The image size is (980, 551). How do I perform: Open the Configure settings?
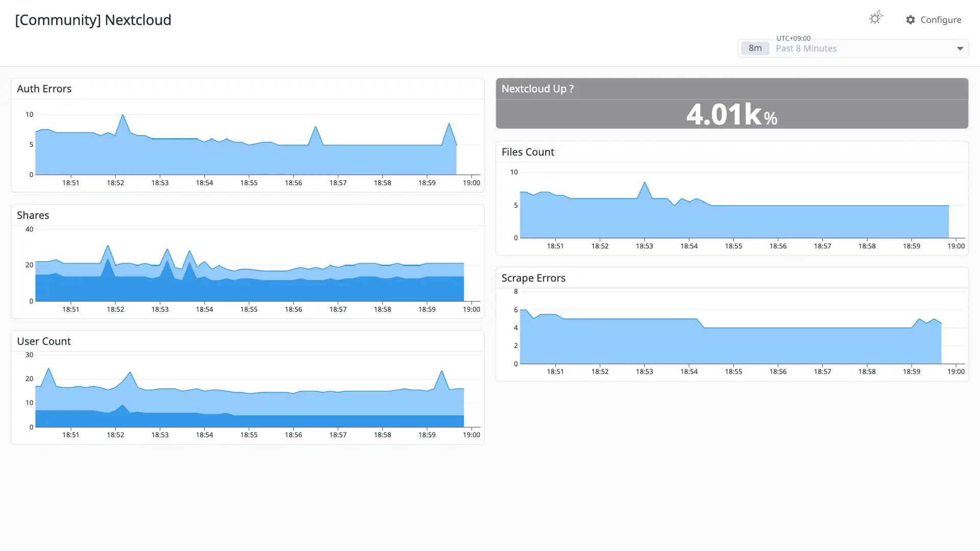(934, 20)
